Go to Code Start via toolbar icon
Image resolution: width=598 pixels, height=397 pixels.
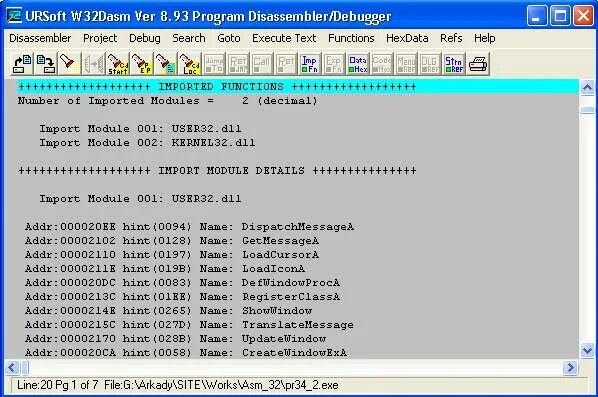pos(117,64)
